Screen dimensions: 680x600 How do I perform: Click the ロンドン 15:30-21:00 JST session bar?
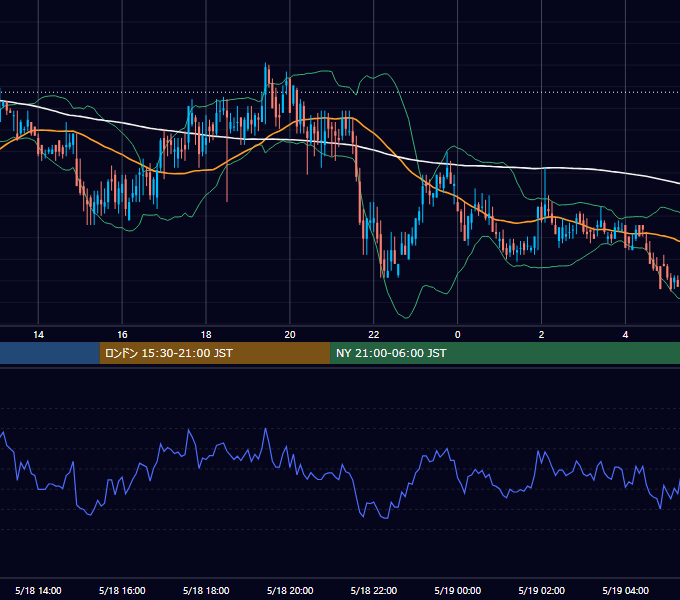pyautogui.click(x=215, y=353)
